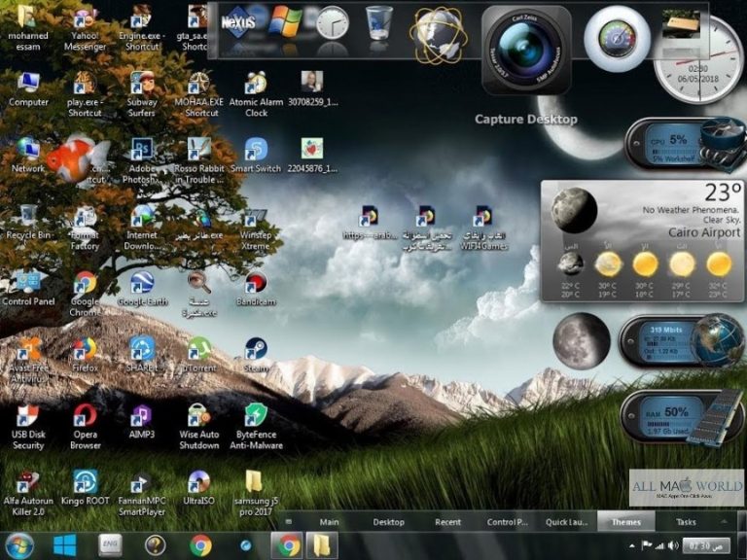The image size is (747, 560).
Task: Click the Chrome icon on the taskbar
Action: click(201, 545)
